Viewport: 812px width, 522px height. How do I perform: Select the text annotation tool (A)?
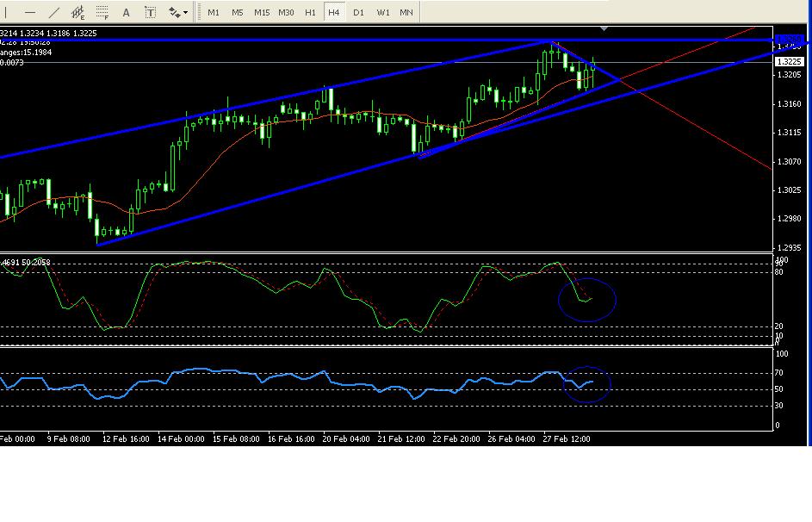(127, 12)
